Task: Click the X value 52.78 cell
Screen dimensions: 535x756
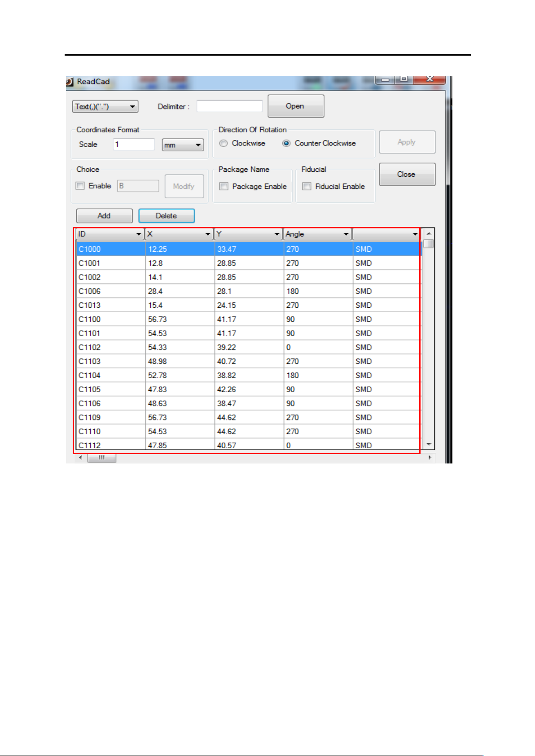Action: click(x=180, y=375)
